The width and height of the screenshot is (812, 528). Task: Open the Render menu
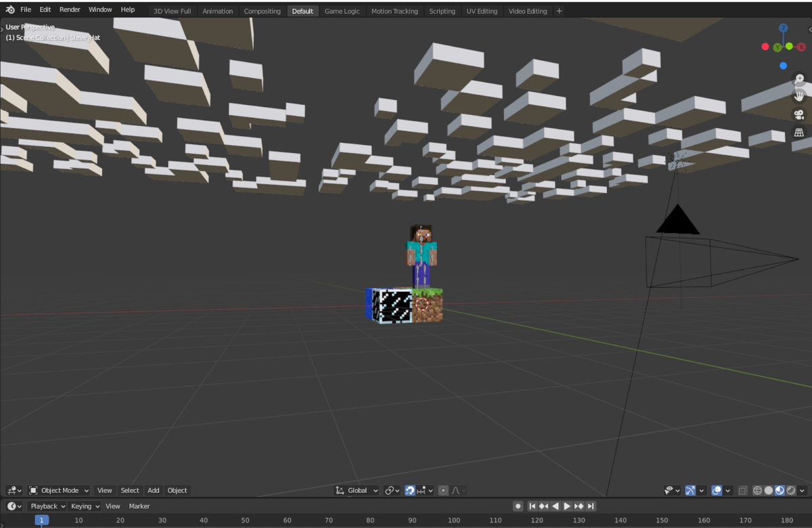(70, 9)
